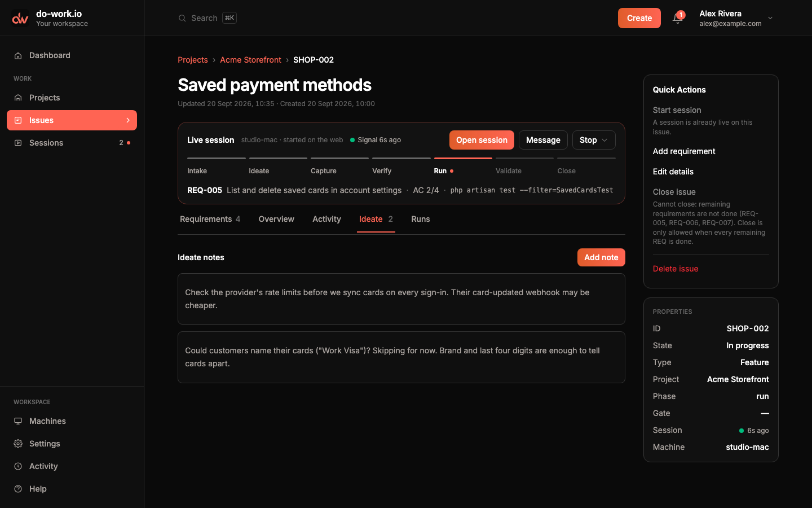Click Delete issue link
This screenshot has height=508, width=812.
coord(676,269)
